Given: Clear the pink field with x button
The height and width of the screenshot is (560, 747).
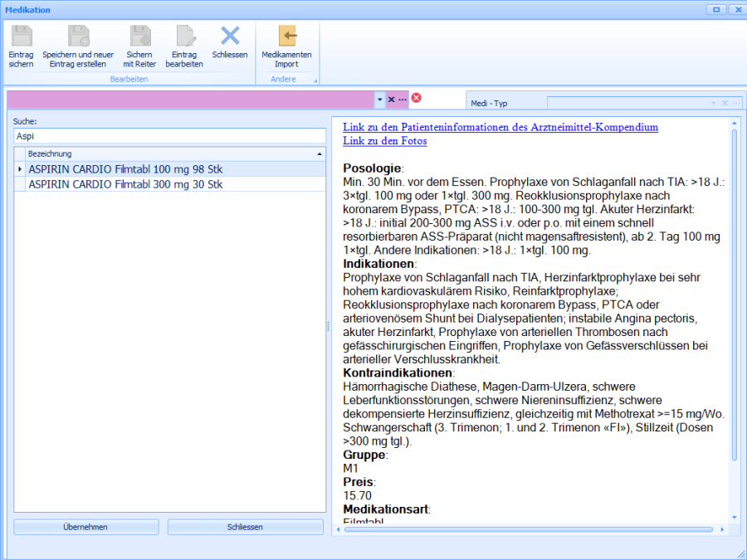Looking at the screenshot, I should 391,100.
